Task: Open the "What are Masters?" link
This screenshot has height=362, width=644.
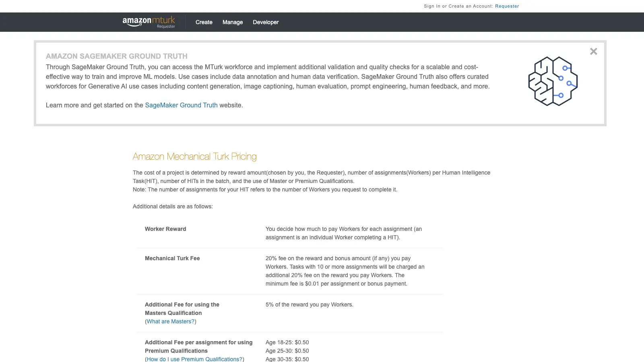Action: click(x=171, y=321)
